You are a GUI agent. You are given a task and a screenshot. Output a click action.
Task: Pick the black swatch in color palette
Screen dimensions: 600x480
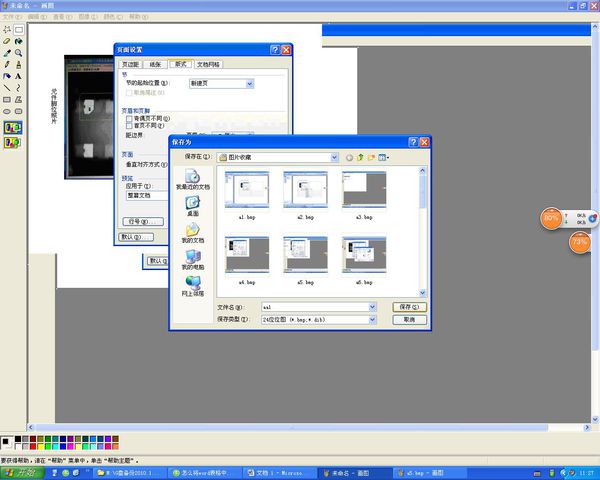click(x=18, y=439)
